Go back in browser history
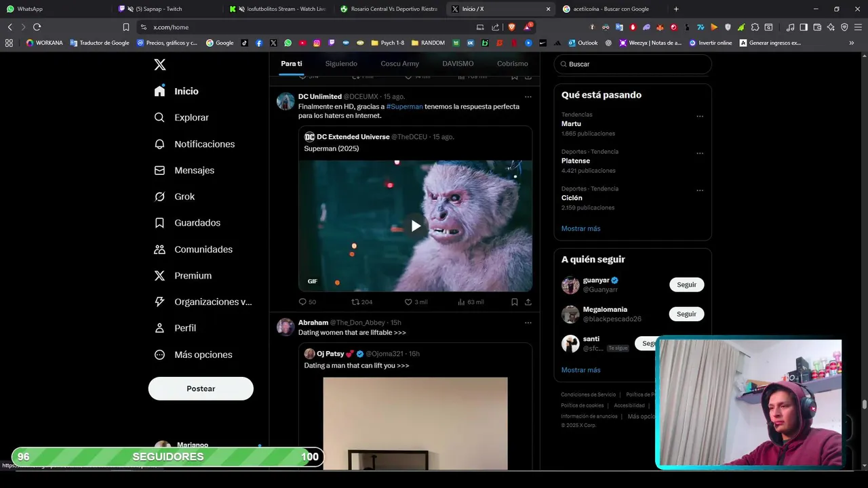The height and width of the screenshot is (488, 868). [x=9, y=27]
